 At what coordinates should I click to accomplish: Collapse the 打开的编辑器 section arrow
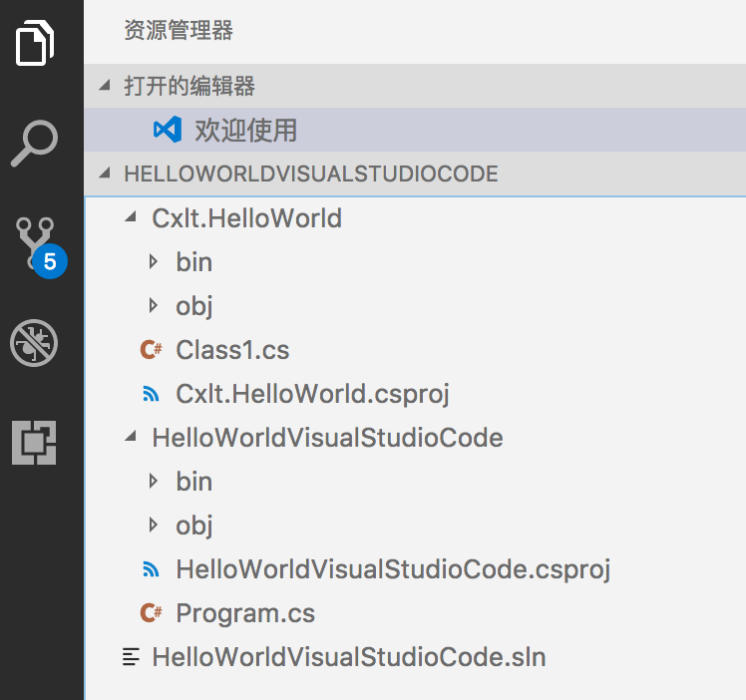point(105,86)
